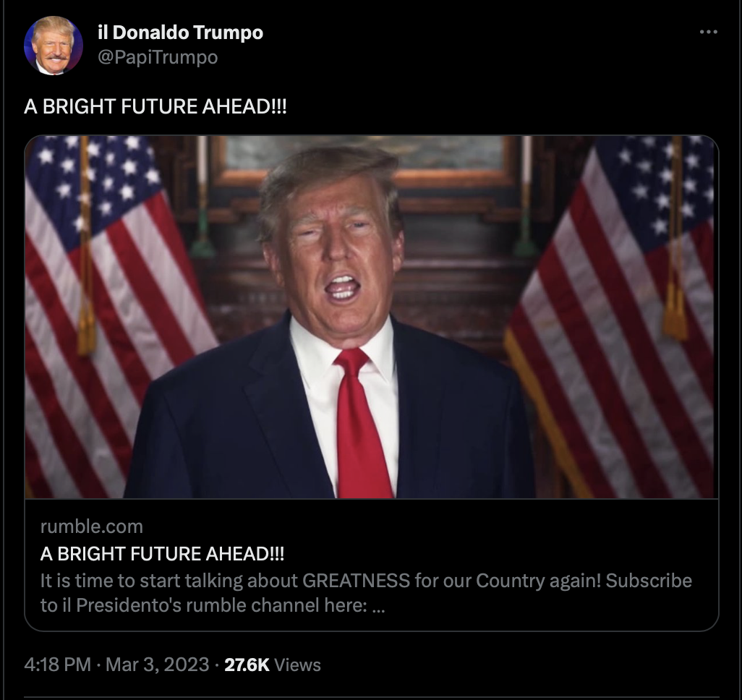This screenshot has height=700, width=742.
Task: Open the tweet's three-dot more options menu
Action: pos(709,32)
